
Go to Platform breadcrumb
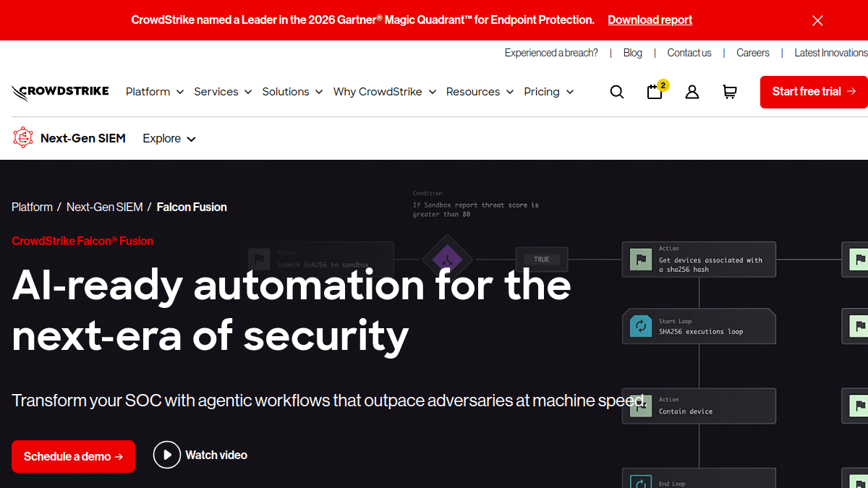click(x=32, y=207)
